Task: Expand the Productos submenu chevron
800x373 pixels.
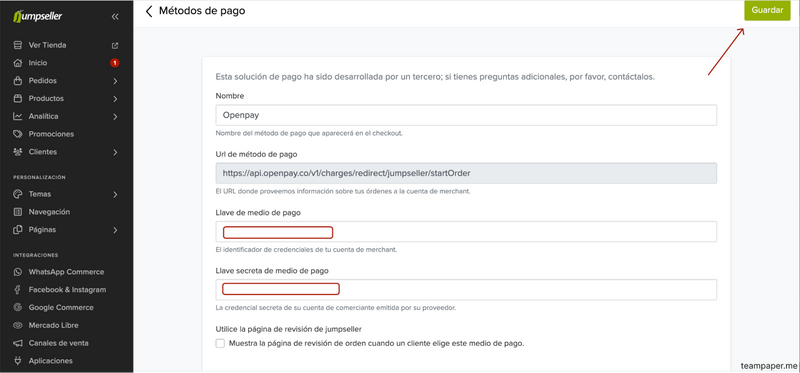Action: point(115,98)
